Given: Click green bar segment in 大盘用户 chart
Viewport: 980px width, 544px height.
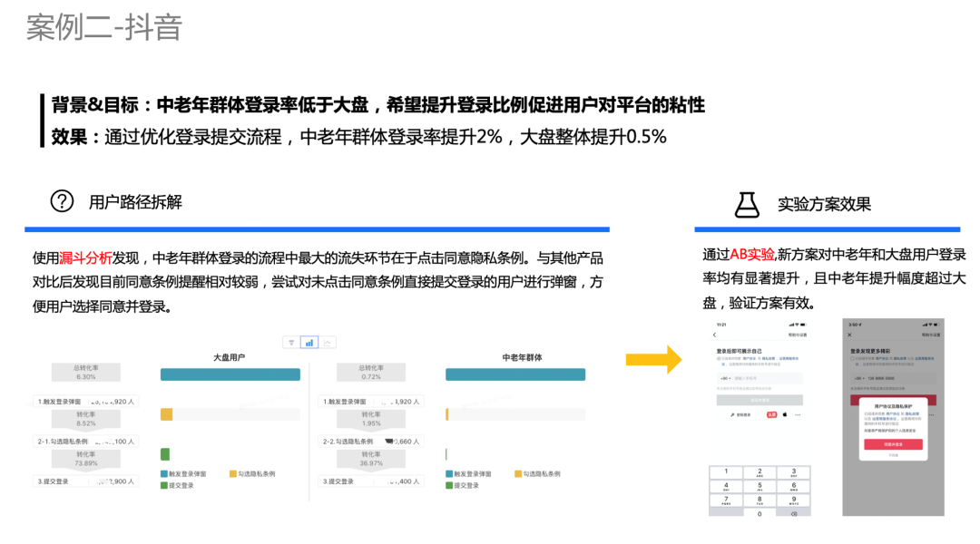Looking at the screenshot, I should (x=165, y=454).
